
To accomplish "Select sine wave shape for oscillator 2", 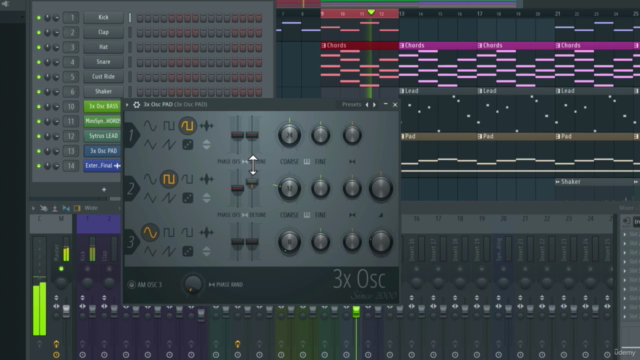I will [x=150, y=179].
